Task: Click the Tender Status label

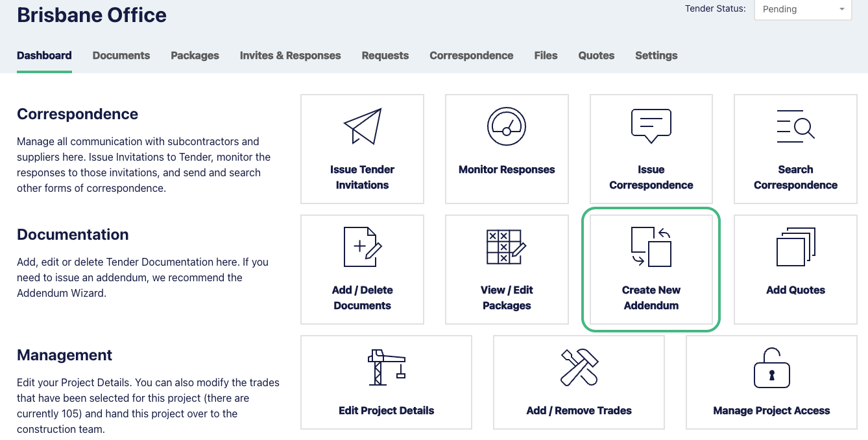Action: (x=715, y=9)
